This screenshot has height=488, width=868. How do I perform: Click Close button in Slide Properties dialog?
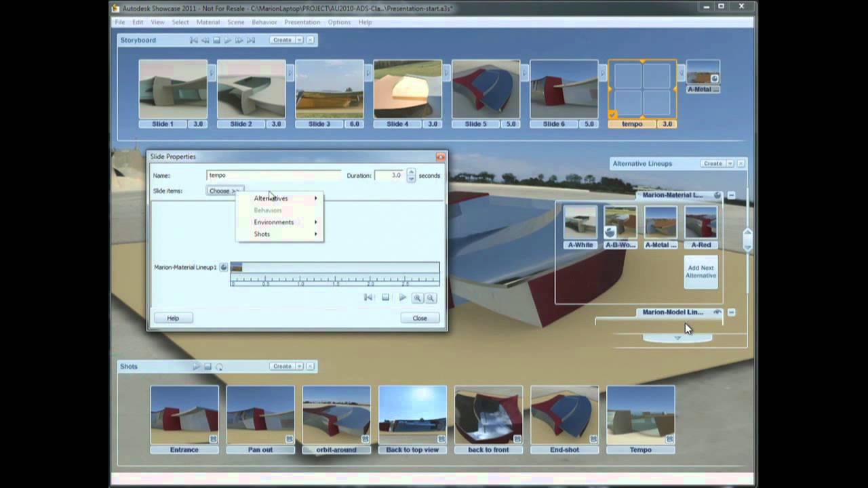click(x=420, y=319)
